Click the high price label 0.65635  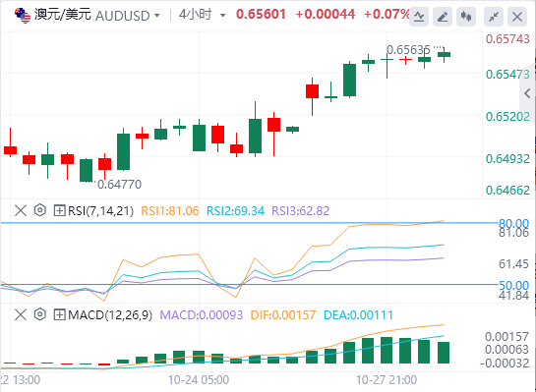tap(408, 50)
